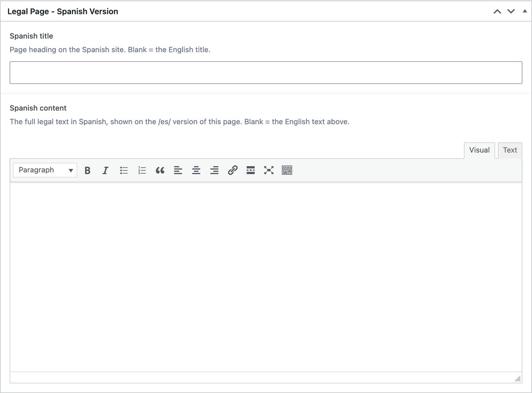Toggle the toolbar kitchen sink
532x393 pixels.
[287, 170]
